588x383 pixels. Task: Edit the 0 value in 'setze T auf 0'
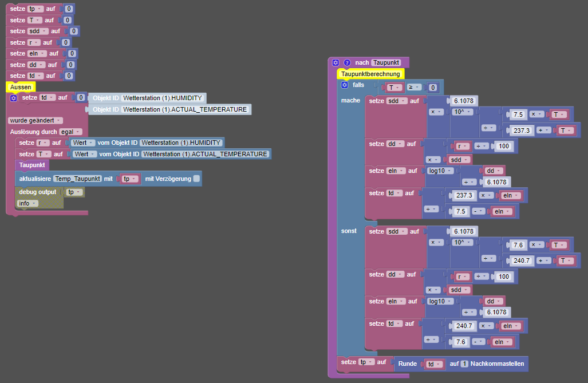point(67,20)
